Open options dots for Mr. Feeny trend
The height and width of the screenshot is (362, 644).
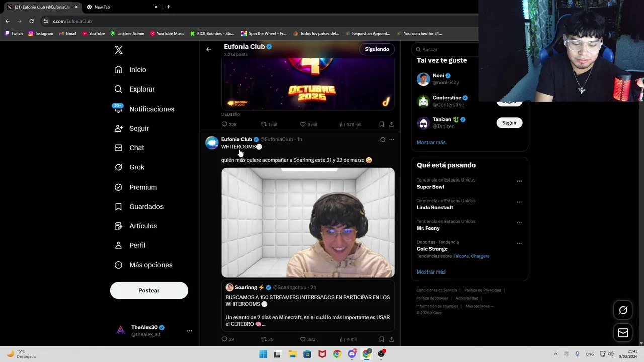[519, 222]
